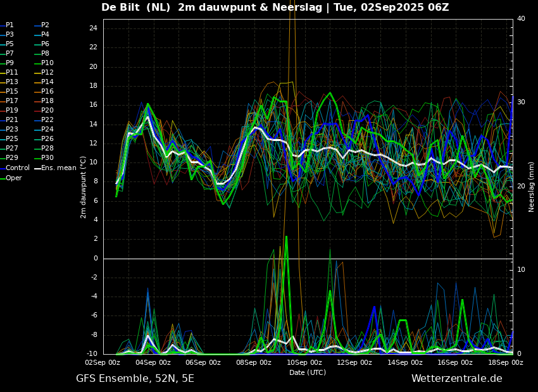Click the Neerslag (mm) axis title

(532, 187)
